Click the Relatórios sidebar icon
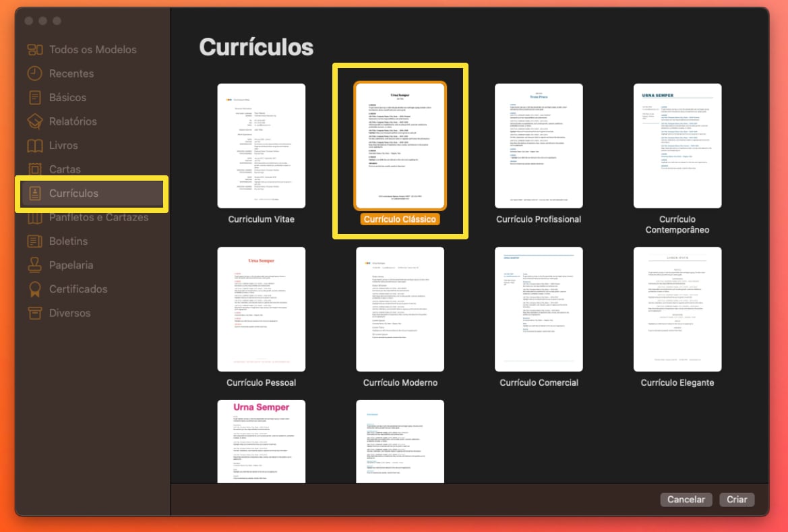This screenshot has height=532, width=788. click(35, 121)
